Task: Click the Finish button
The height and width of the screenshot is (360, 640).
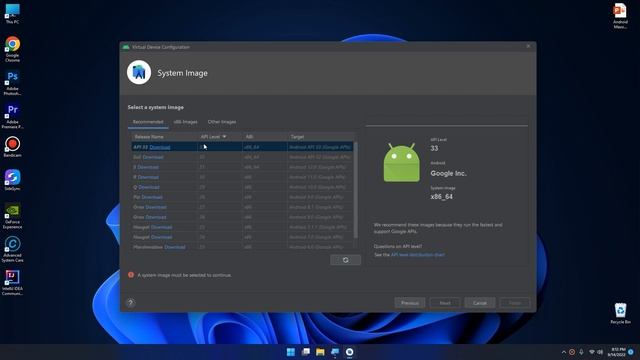Action: [515, 303]
